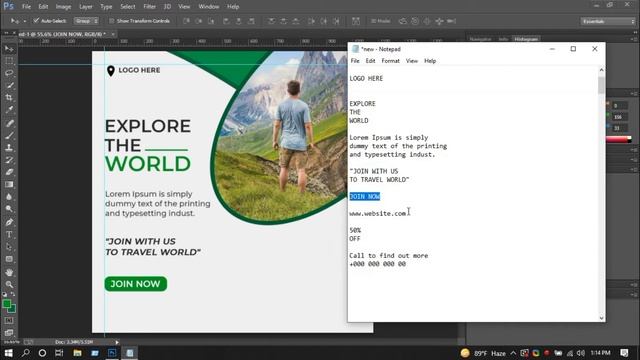Open the Photoshop app from the taskbar

(112, 353)
